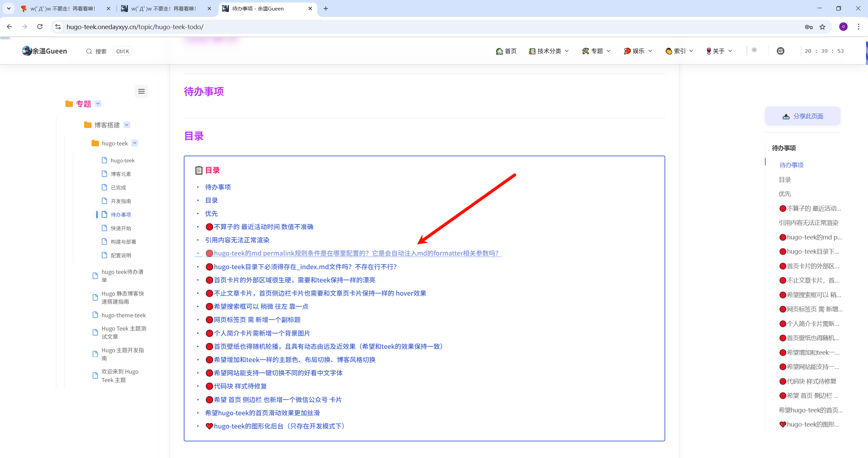
Task: Collapse the 专题 sidebar folder chevron
Action: click(98, 104)
